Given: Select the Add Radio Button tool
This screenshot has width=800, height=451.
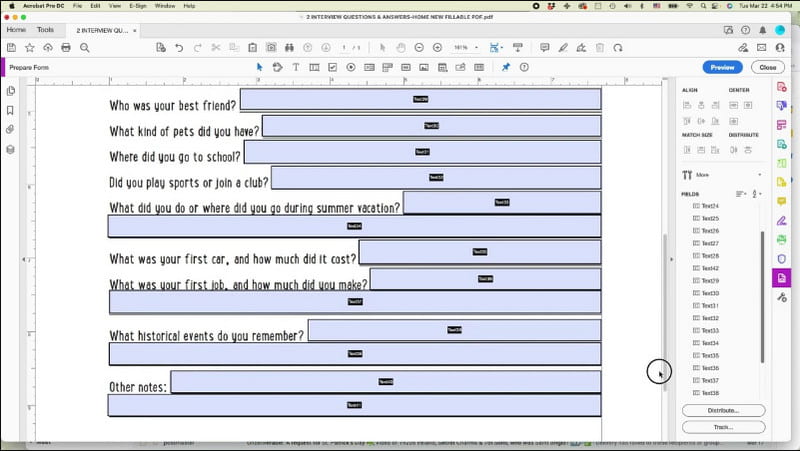Looking at the screenshot, I should 351,67.
